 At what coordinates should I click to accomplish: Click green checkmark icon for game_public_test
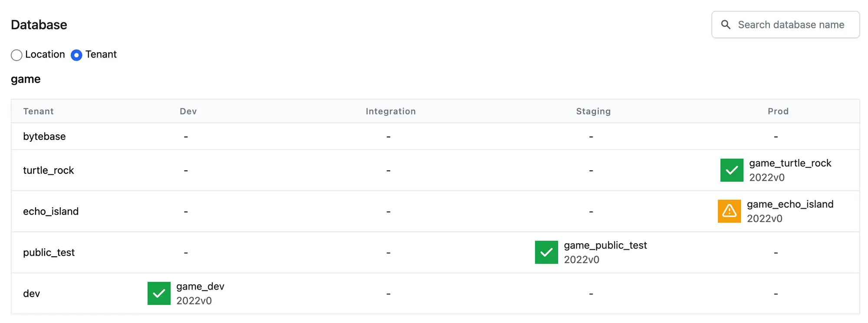(x=546, y=252)
